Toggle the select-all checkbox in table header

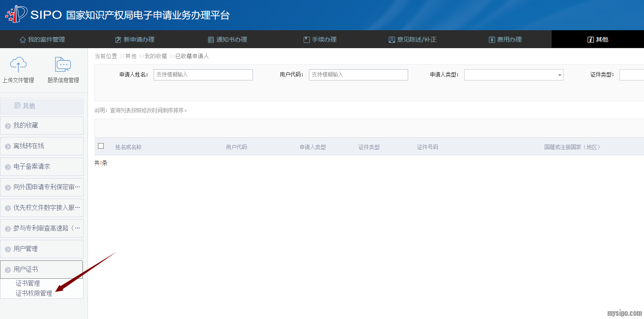click(101, 146)
